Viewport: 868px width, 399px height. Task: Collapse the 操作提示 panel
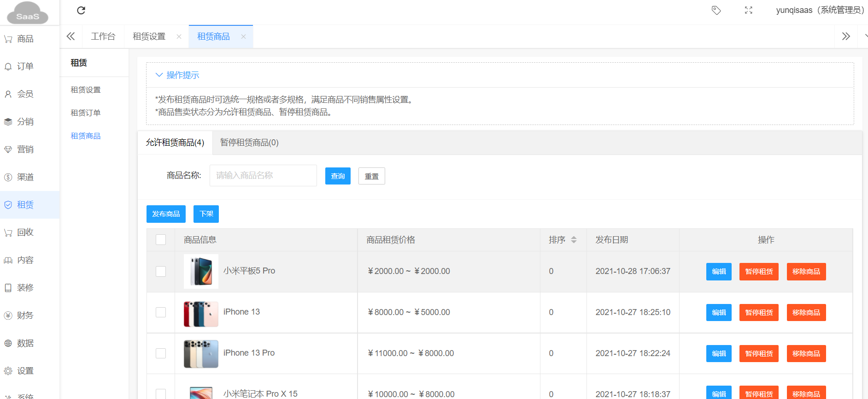click(x=177, y=75)
